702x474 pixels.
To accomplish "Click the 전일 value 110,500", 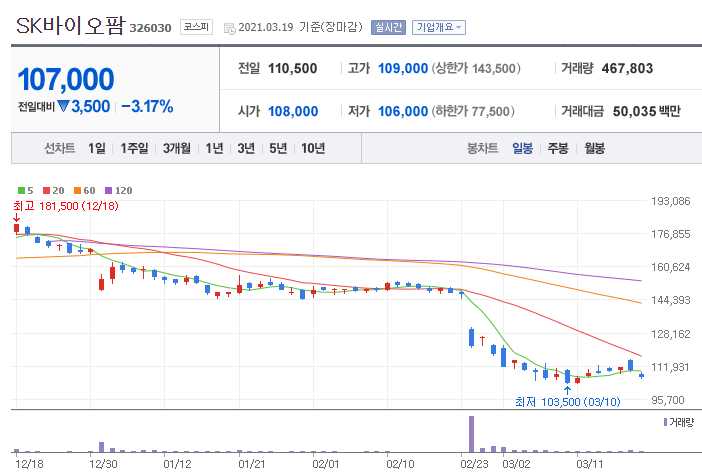I will [293, 68].
